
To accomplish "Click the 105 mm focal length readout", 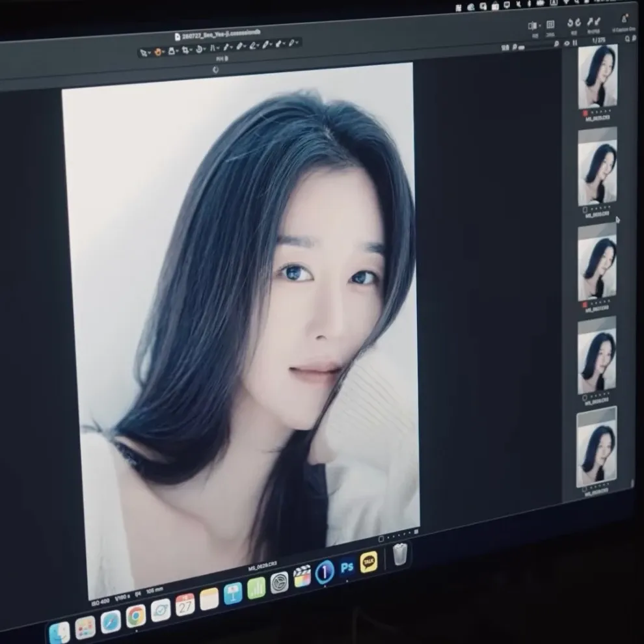I will [154, 591].
